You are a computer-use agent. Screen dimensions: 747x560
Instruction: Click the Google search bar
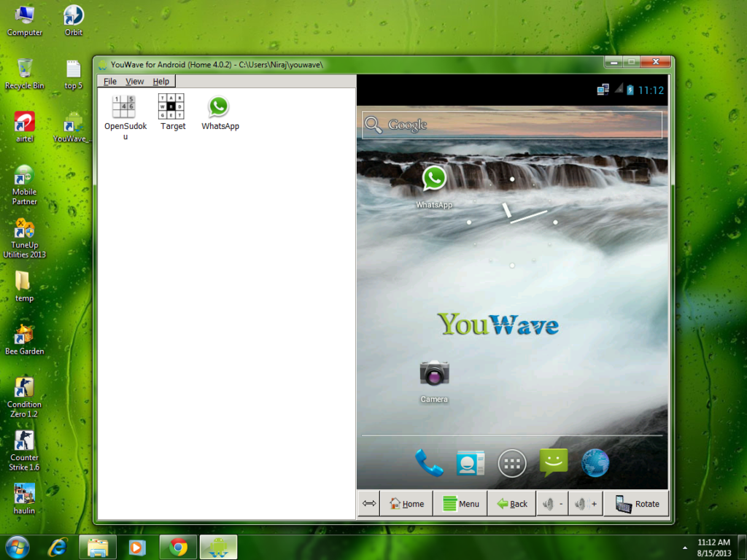(x=511, y=125)
